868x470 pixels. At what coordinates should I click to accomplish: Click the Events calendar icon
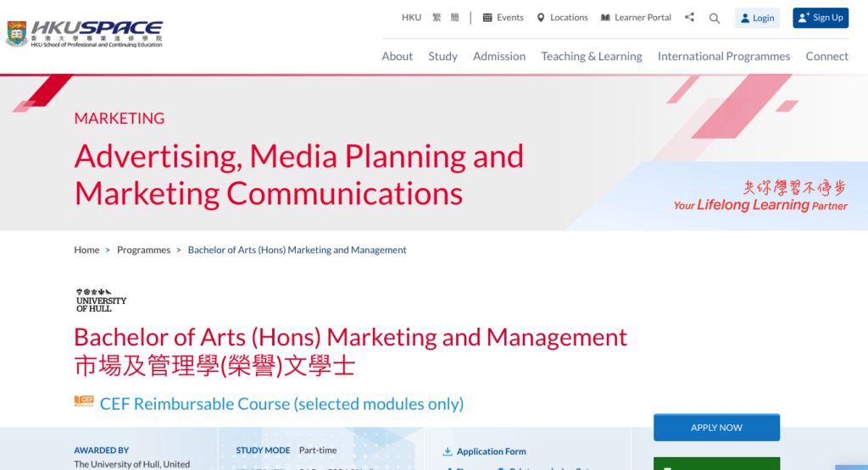coord(487,18)
